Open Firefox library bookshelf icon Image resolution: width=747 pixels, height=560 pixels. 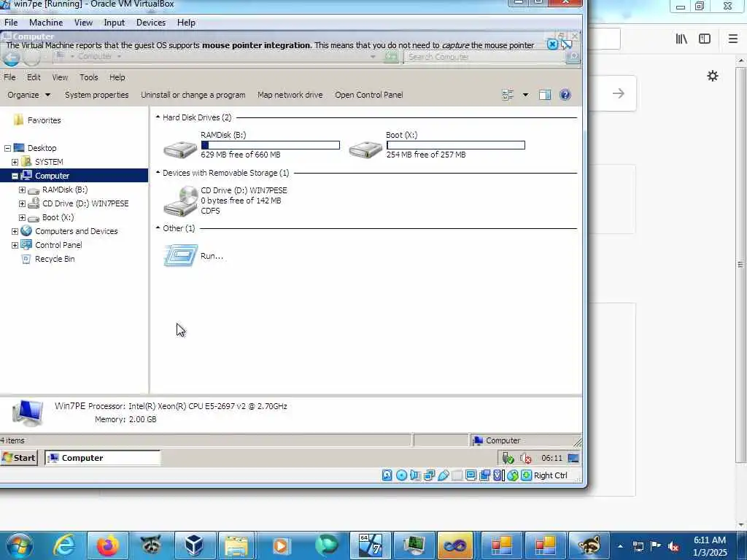[x=681, y=39]
